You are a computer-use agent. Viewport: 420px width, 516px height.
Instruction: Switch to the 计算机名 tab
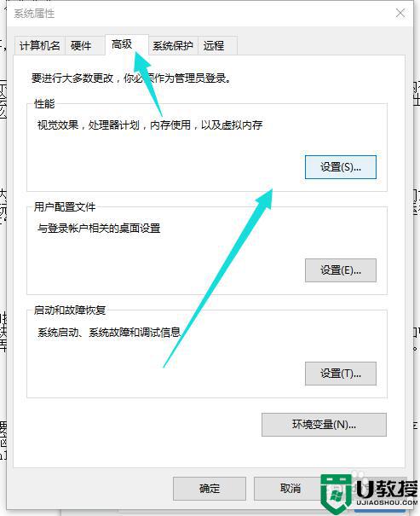click(40, 45)
